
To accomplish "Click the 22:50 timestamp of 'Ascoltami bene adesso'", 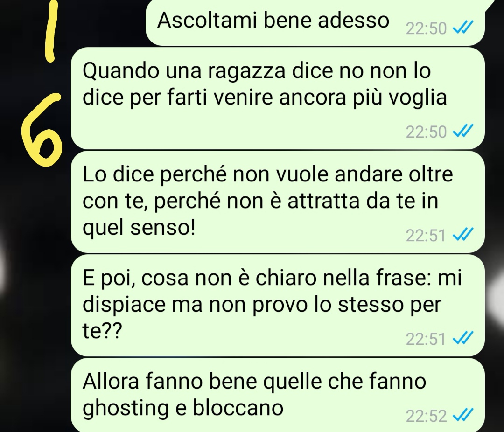I will 426,28.
